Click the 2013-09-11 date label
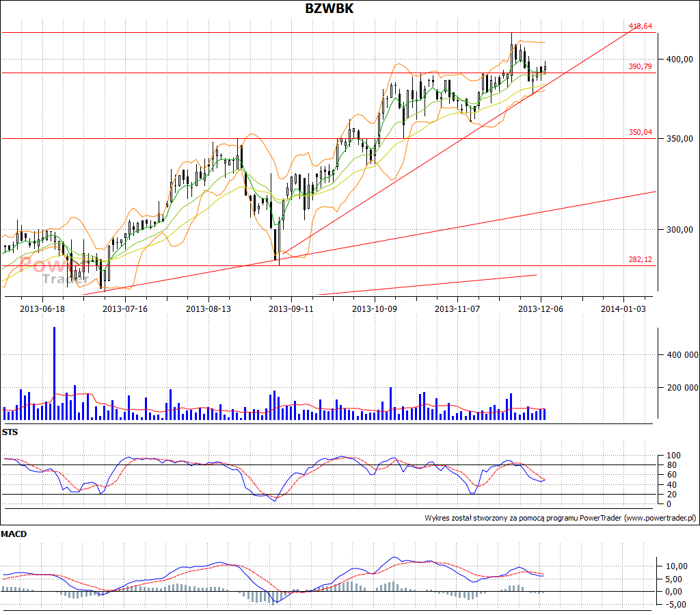 [291, 309]
